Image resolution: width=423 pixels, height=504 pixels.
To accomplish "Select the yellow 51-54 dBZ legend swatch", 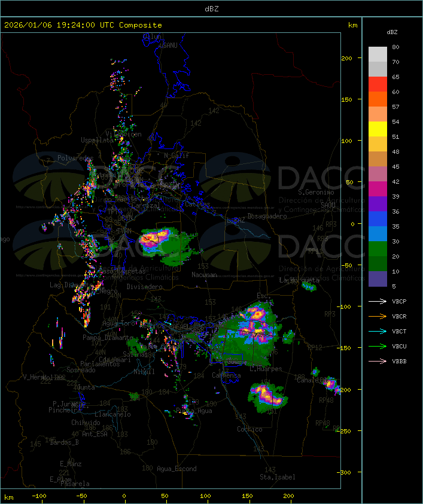I will [378, 129].
